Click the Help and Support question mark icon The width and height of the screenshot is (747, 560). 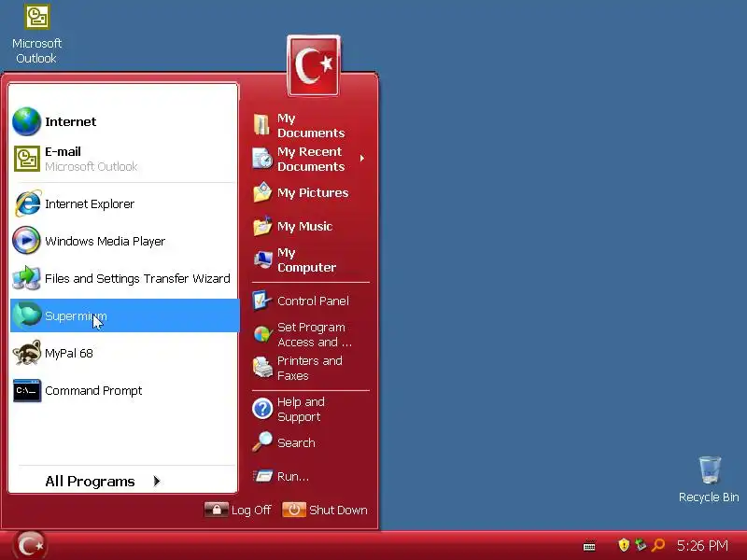262,409
